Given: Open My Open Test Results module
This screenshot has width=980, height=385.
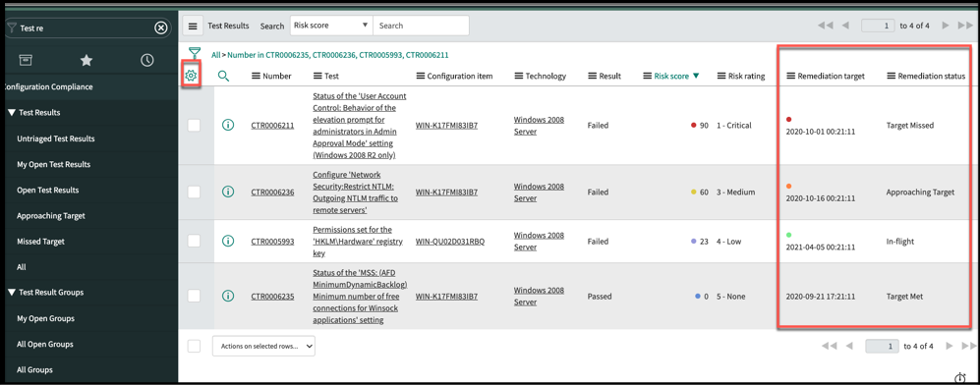Looking at the screenshot, I should coord(53,164).
